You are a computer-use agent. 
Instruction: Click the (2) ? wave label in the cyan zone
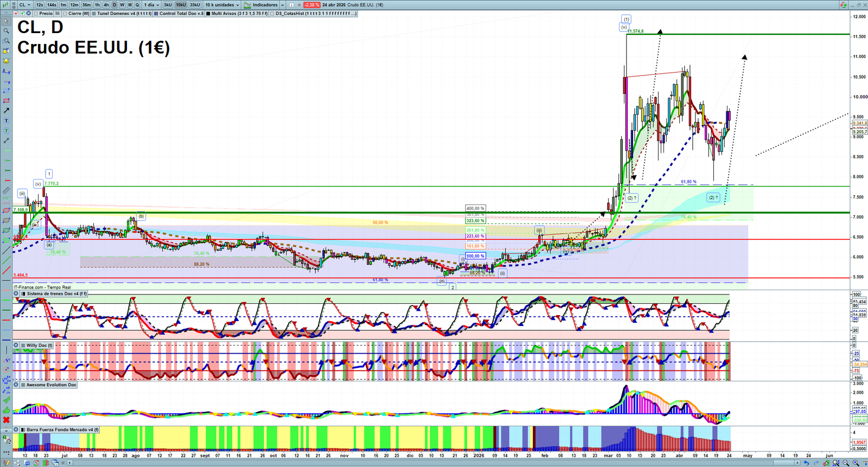[x=713, y=198]
